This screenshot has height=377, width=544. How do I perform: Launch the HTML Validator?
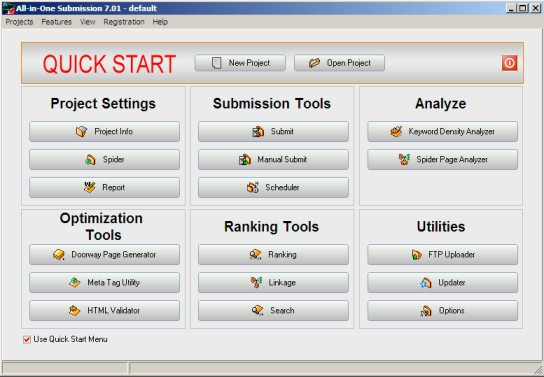click(104, 311)
